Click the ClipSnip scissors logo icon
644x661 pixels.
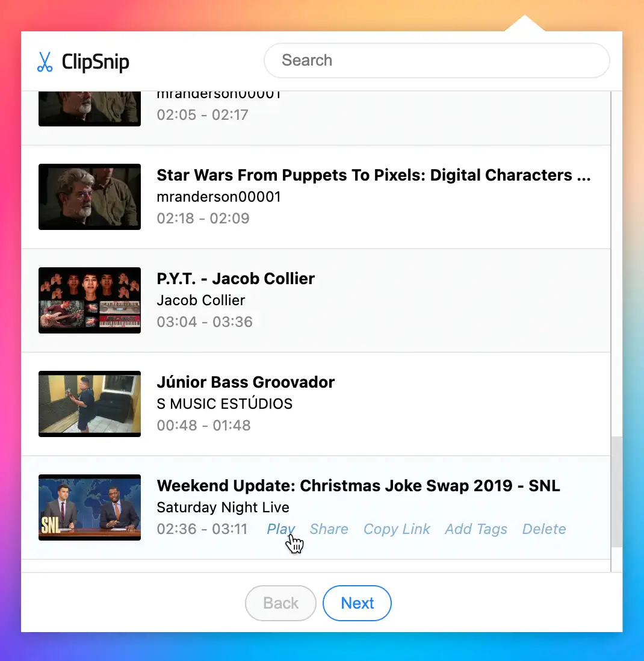pyautogui.click(x=45, y=62)
